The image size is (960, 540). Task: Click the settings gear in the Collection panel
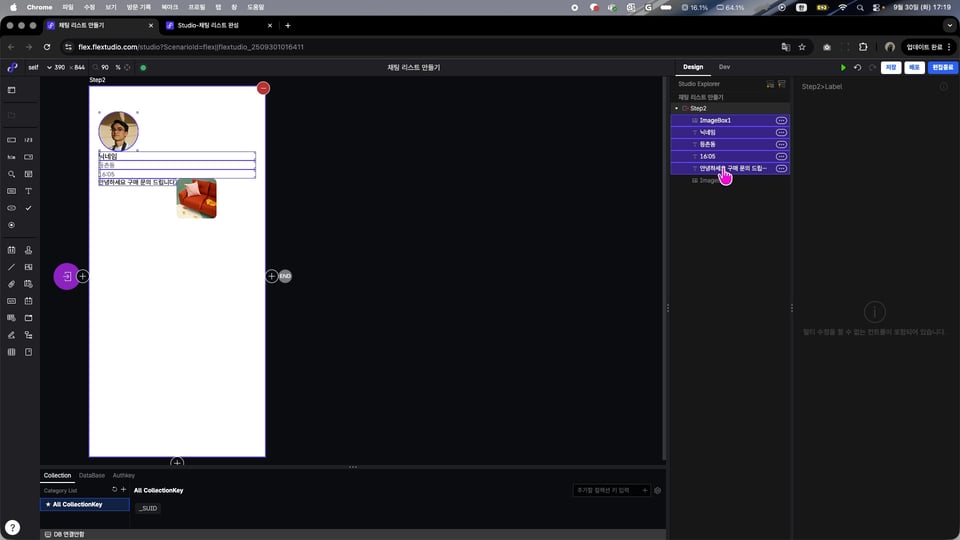(x=657, y=490)
